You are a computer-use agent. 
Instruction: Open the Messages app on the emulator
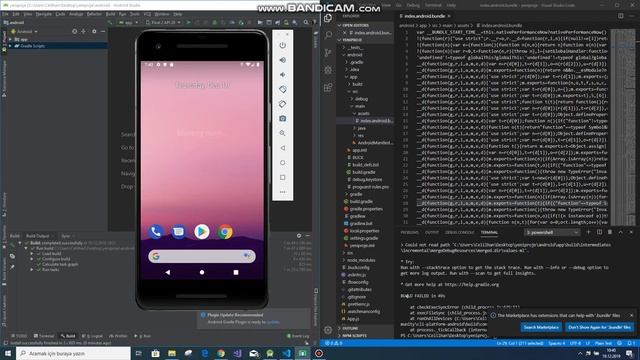178,232
